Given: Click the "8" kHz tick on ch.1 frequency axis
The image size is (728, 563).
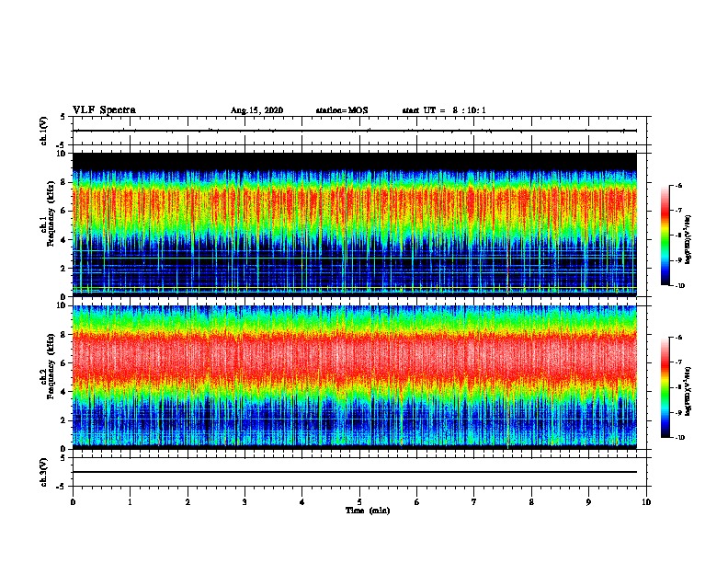Looking at the screenshot, I should point(63,182).
